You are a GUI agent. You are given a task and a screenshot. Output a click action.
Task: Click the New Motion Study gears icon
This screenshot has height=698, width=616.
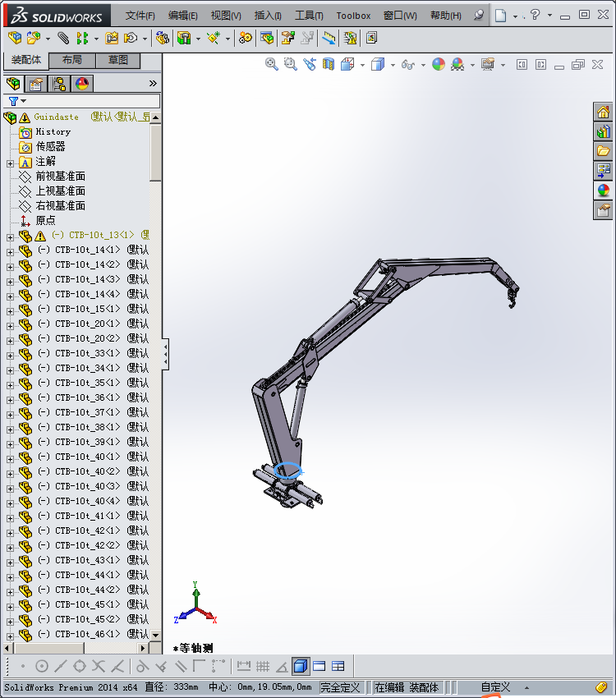click(246, 38)
